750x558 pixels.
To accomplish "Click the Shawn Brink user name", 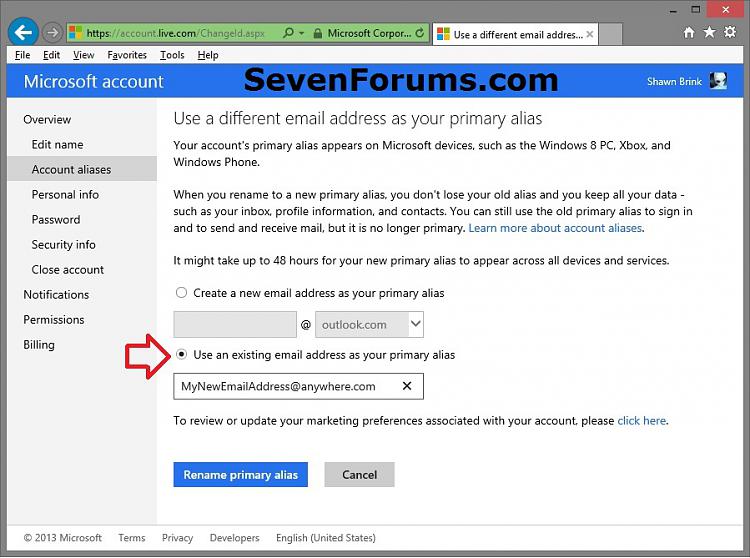I will [674, 81].
